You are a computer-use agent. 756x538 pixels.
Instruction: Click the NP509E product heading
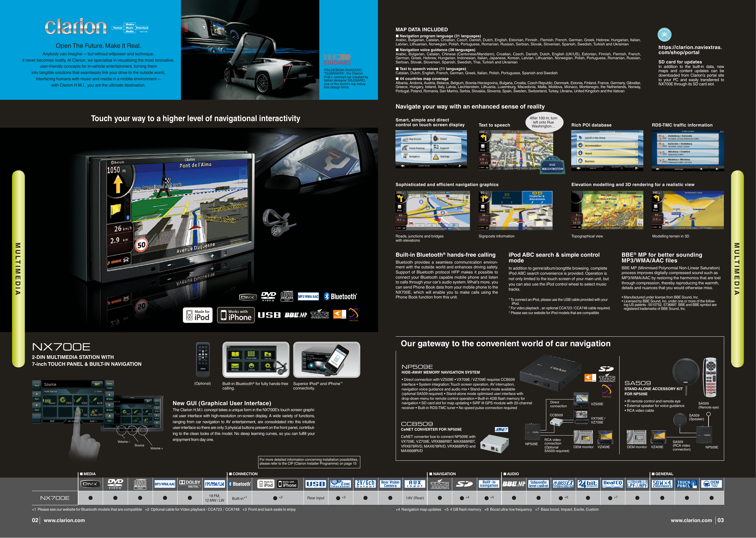417,367
